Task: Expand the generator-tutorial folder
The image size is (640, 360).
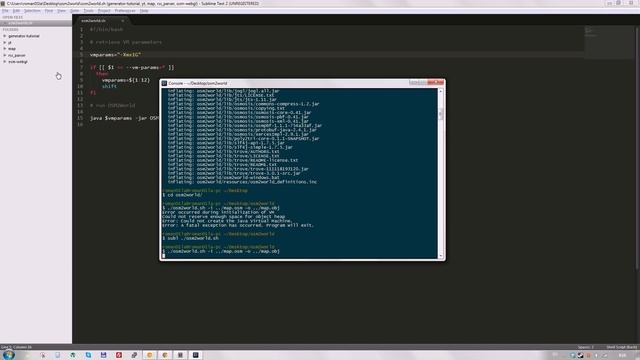Action: (x=5, y=36)
